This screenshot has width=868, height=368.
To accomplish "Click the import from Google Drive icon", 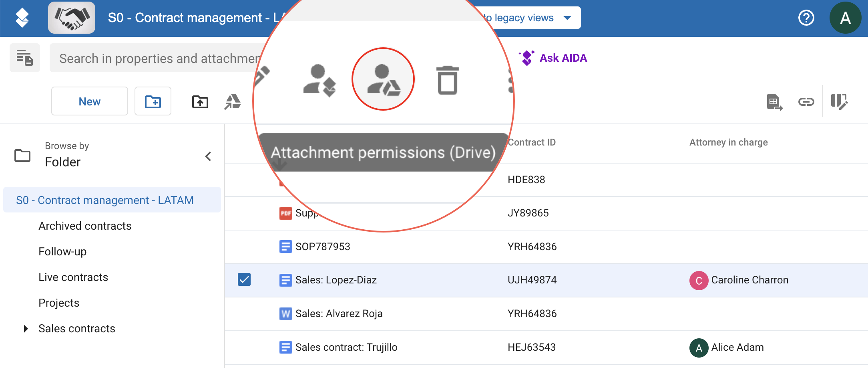I will click(x=233, y=102).
